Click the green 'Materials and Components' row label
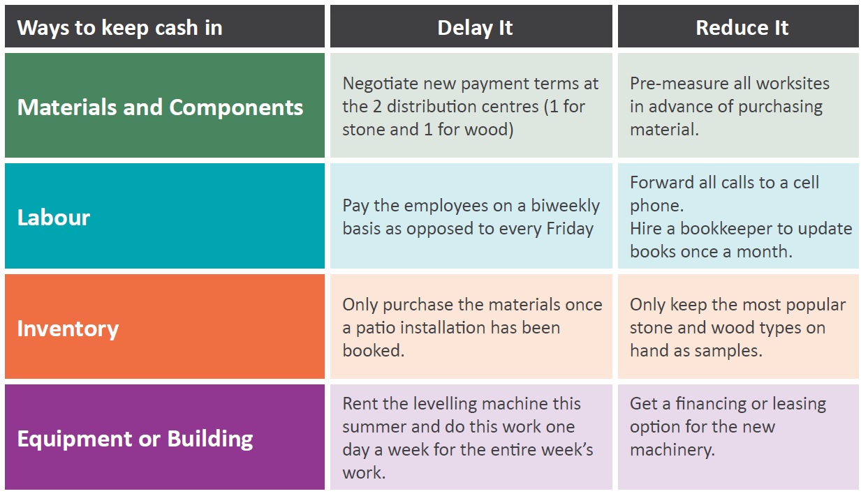 click(165, 105)
